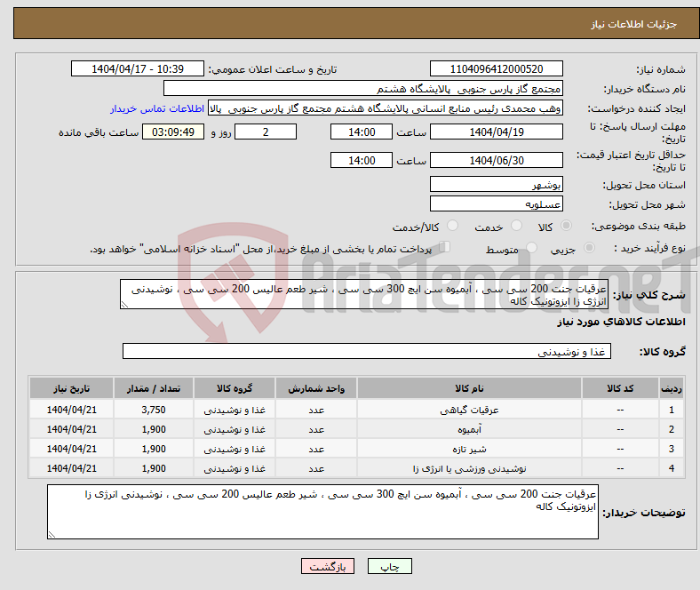The width and height of the screenshot is (700, 590).
Task: Click the تاریخ نیاز column header
Action: [x=71, y=388]
